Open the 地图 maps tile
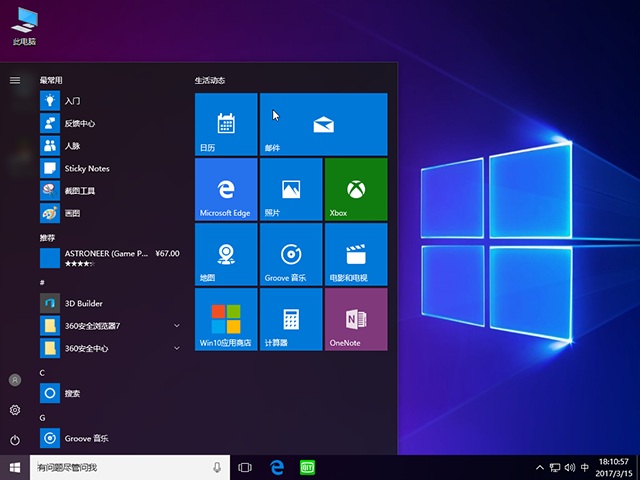640x480 pixels. point(226,254)
